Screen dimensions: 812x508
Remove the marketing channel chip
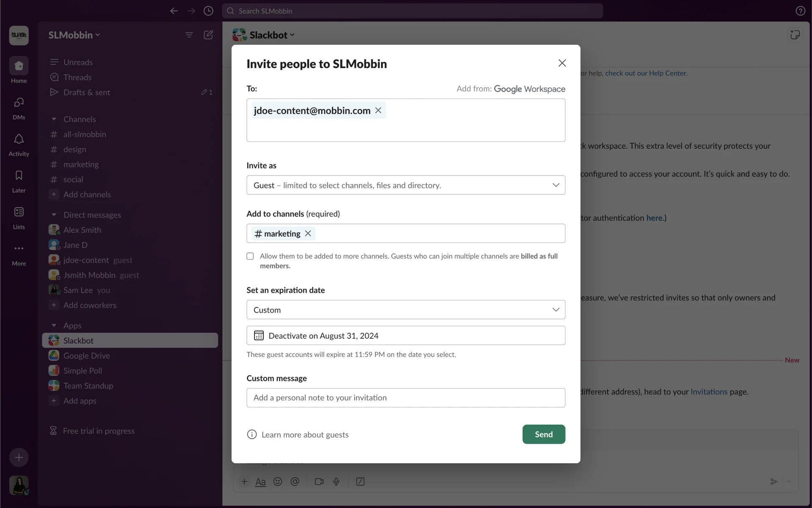(308, 233)
